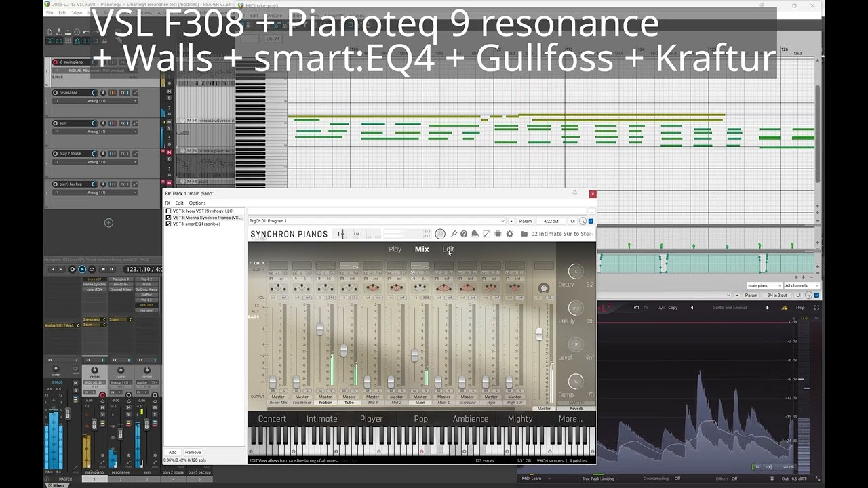Image resolution: width=868 pixels, height=488 pixels.
Task: Open play3 backup track input dropdown
Action: coord(95,192)
